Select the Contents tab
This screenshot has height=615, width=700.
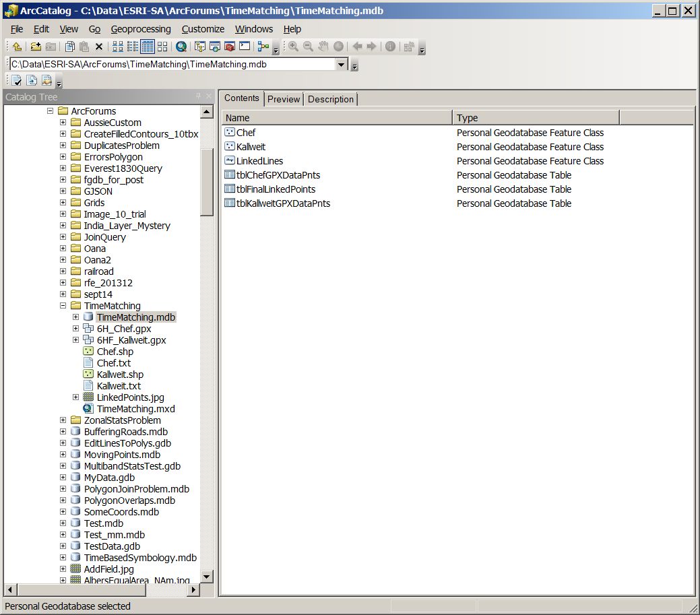[241, 98]
